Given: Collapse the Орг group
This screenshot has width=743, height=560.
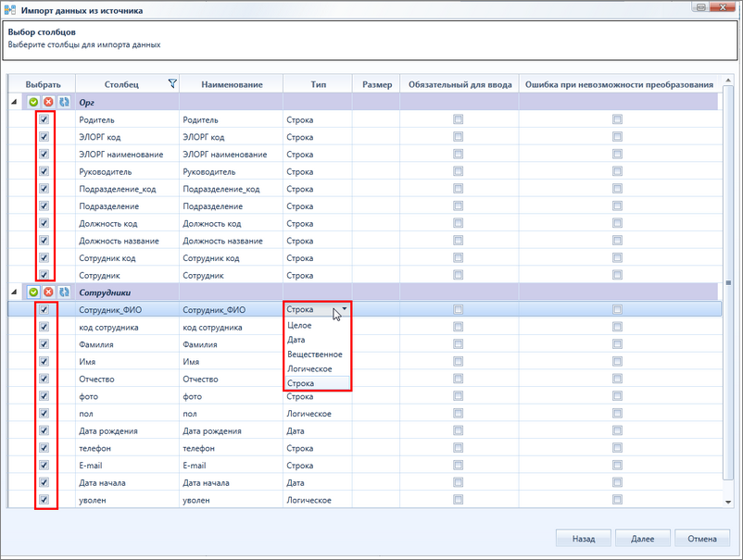Looking at the screenshot, I should [14, 102].
